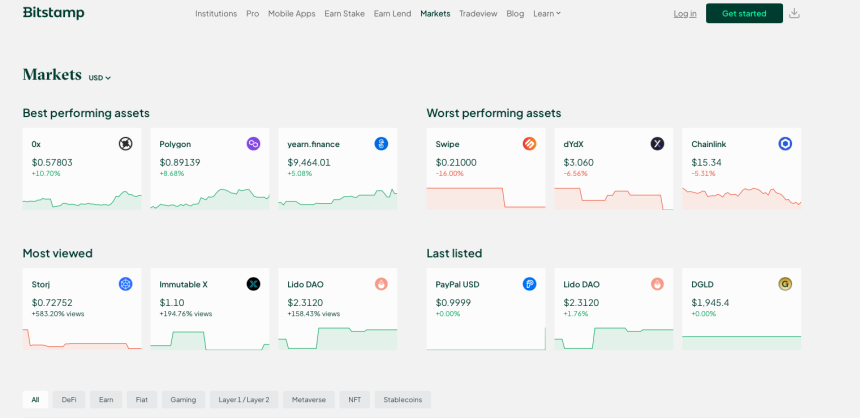The height and width of the screenshot is (418, 860).
Task: Click the Polygon coin icon
Action: tap(253, 144)
